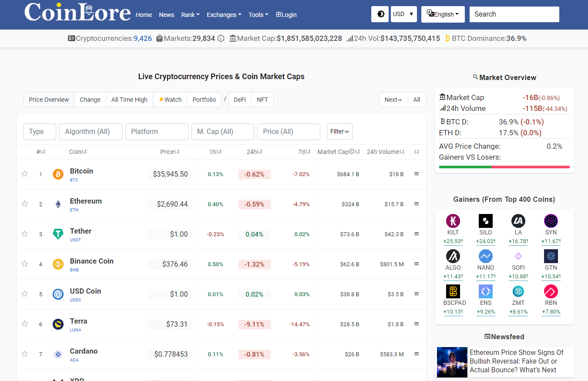Screen dimensions: 588x381
Task: Toggle dark mode with the theme icon
Action: [x=380, y=14]
